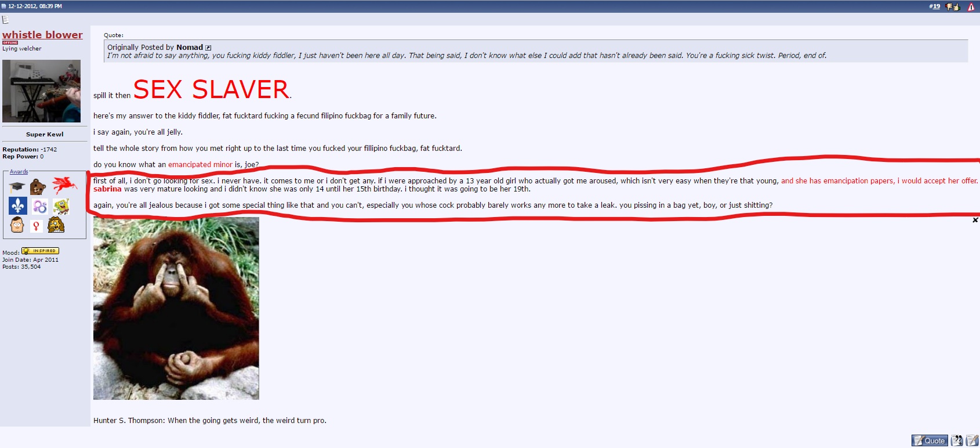The width and height of the screenshot is (980, 448).
Task: Click the 'i say again, you're all jelly.' line
Action: (x=138, y=132)
